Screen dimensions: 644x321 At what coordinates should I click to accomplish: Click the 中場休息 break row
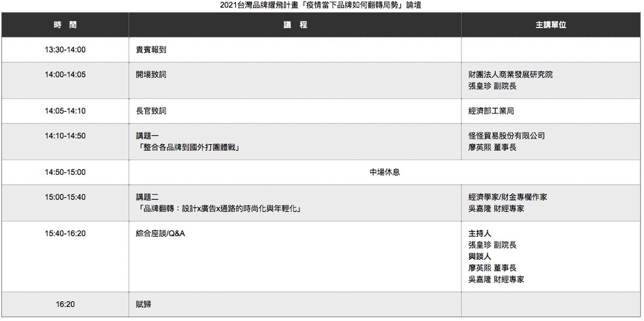coord(384,172)
